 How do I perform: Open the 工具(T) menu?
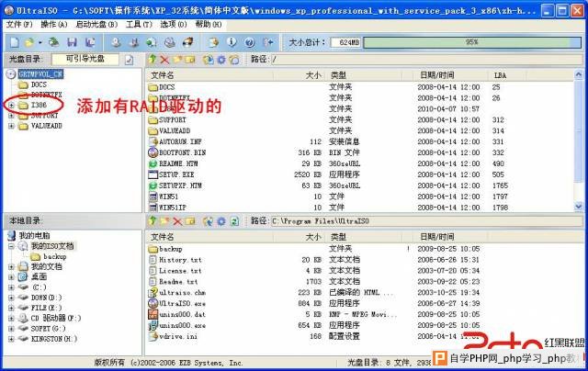pos(139,25)
